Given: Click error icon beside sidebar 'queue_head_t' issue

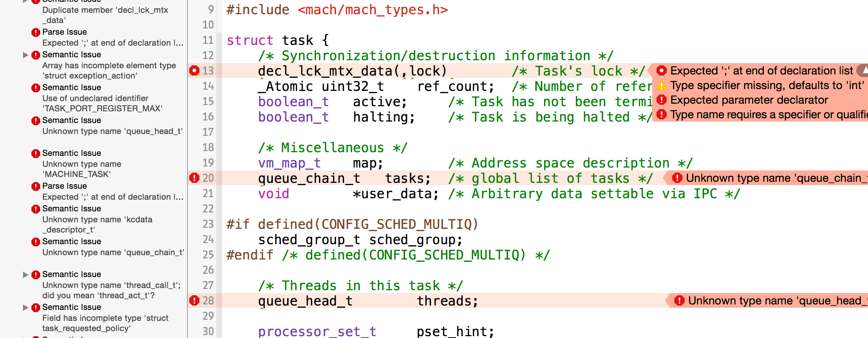Looking at the screenshot, I should 35,120.
